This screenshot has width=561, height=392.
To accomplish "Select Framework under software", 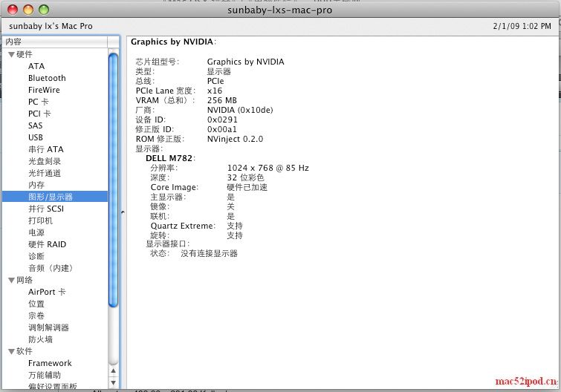I will (x=50, y=363).
